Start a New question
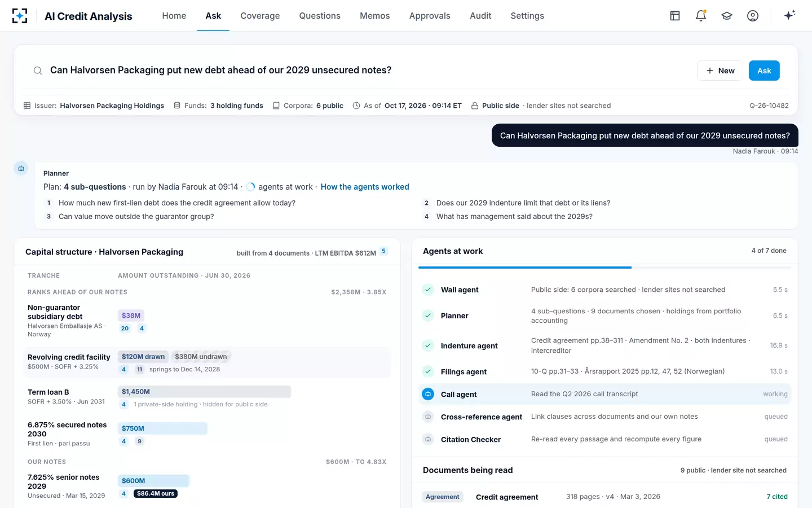This screenshot has height=508, width=812. point(720,71)
